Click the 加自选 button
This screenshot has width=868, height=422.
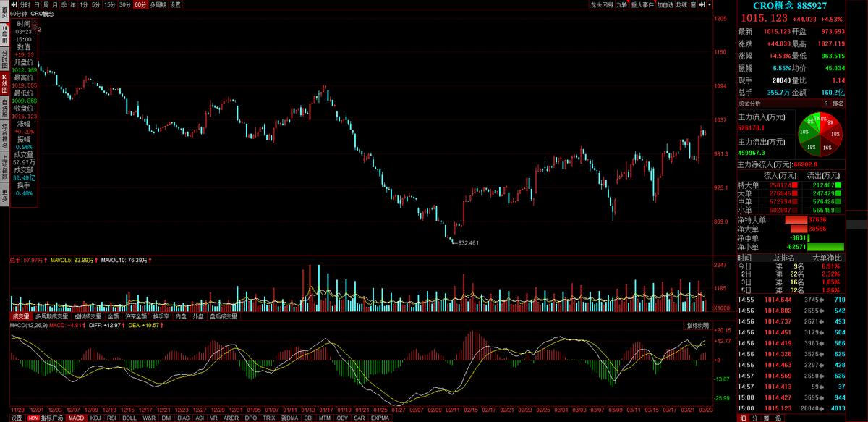click(x=665, y=4)
